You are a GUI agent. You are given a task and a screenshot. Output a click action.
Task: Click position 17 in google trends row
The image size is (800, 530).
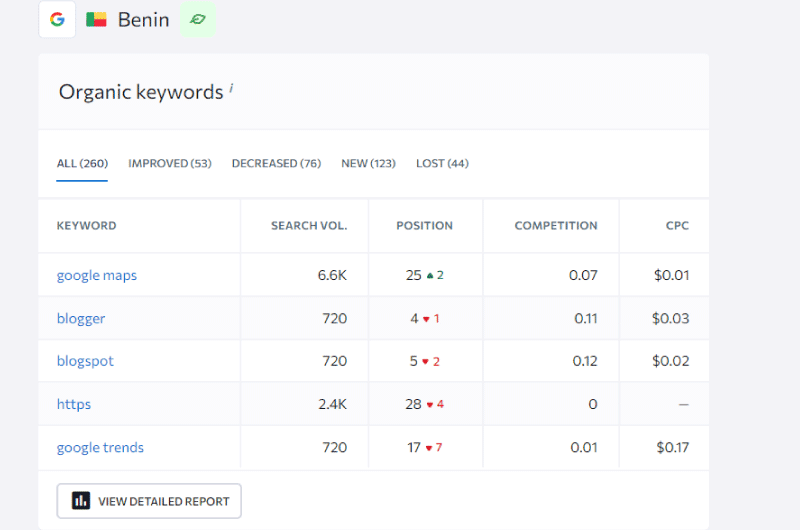click(x=414, y=447)
